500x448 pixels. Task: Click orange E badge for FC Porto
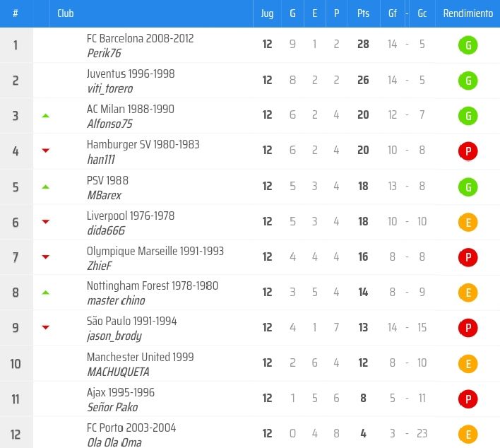(468, 435)
